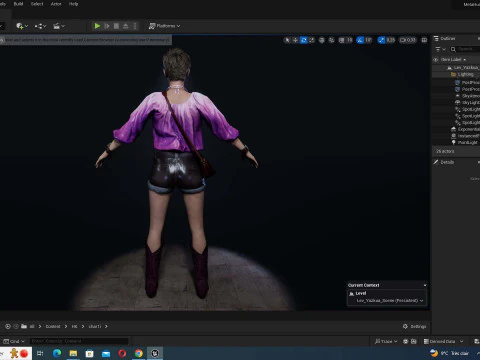Go forward in Content Browser history
Viewport: 480px width, 360px height.
[16, 326]
